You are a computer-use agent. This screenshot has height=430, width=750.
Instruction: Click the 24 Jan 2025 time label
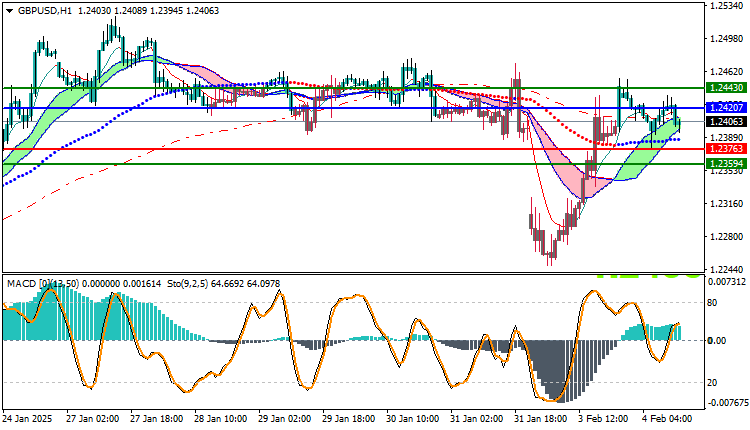[27, 419]
